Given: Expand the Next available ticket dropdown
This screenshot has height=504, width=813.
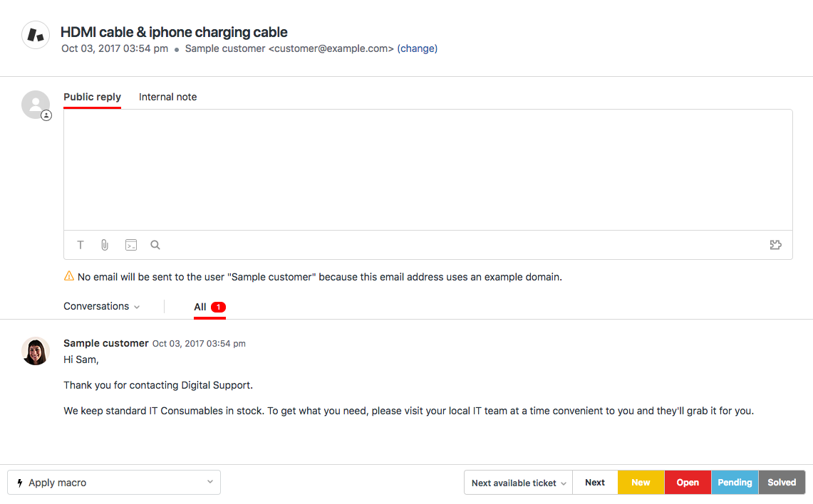Looking at the screenshot, I should 518,483.
